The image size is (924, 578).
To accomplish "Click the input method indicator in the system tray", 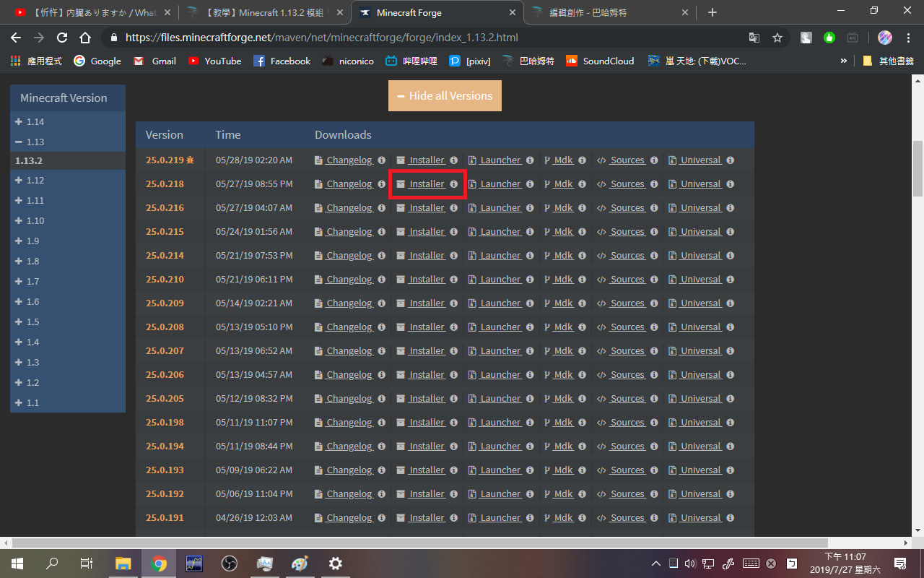I will click(x=791, y=564).
